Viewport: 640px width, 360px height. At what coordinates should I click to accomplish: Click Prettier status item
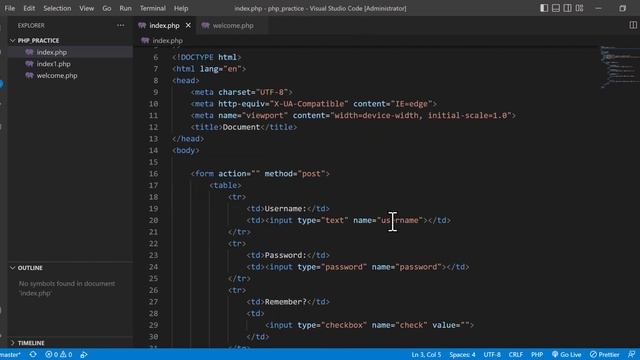click(604, 354)
